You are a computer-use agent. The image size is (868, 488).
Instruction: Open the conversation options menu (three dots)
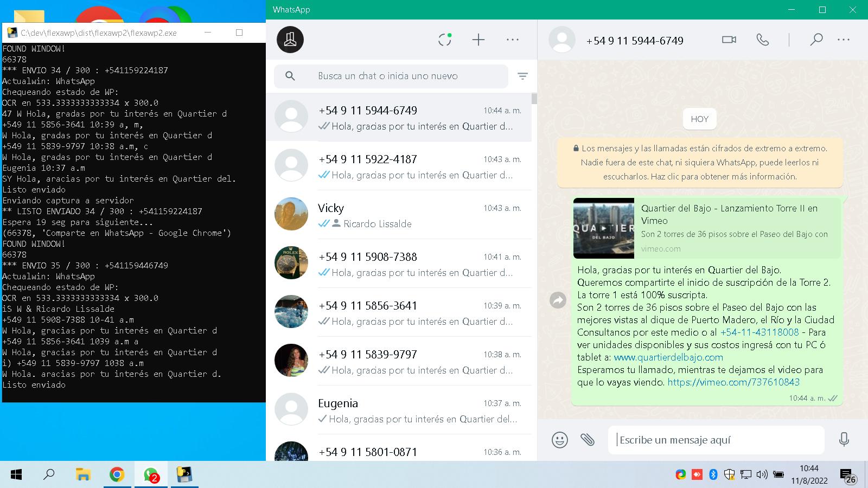(x=844, y=40)
